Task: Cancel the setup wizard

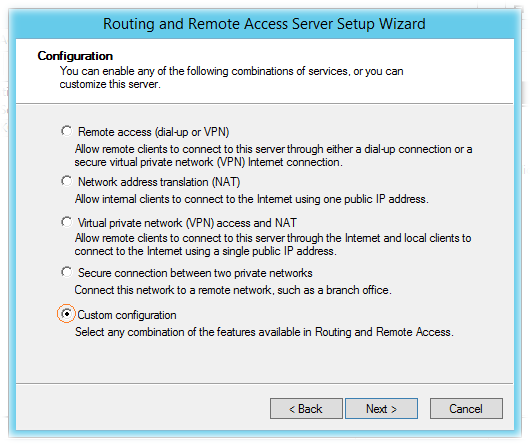Action: pos(466,409)
